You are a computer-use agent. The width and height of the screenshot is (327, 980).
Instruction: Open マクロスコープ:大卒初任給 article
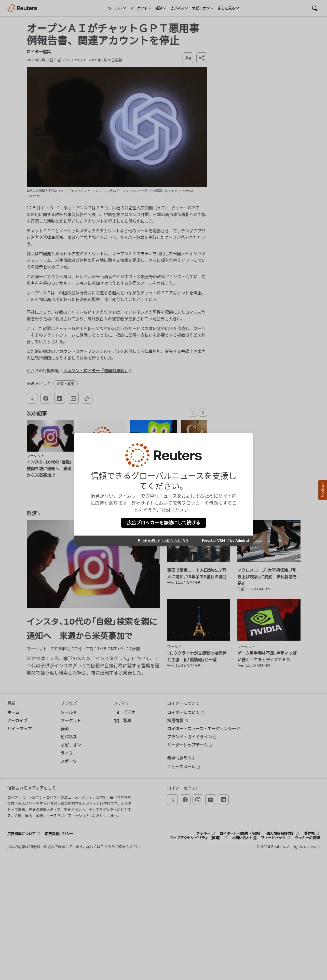pos(267,577)
